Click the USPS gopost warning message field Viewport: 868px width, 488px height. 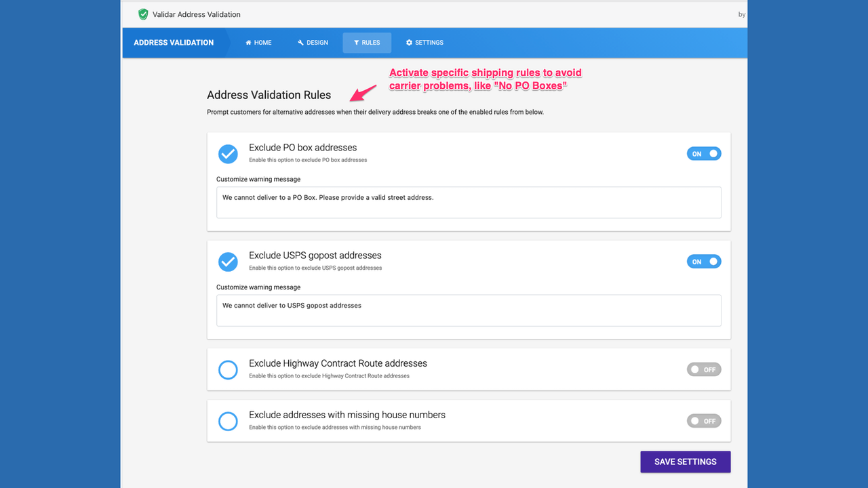point(468,310)
